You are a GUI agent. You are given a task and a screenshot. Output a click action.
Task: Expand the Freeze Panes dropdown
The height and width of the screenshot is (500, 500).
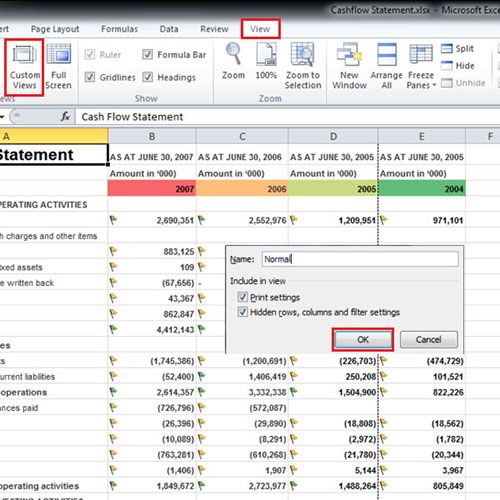tap(421, 66)
